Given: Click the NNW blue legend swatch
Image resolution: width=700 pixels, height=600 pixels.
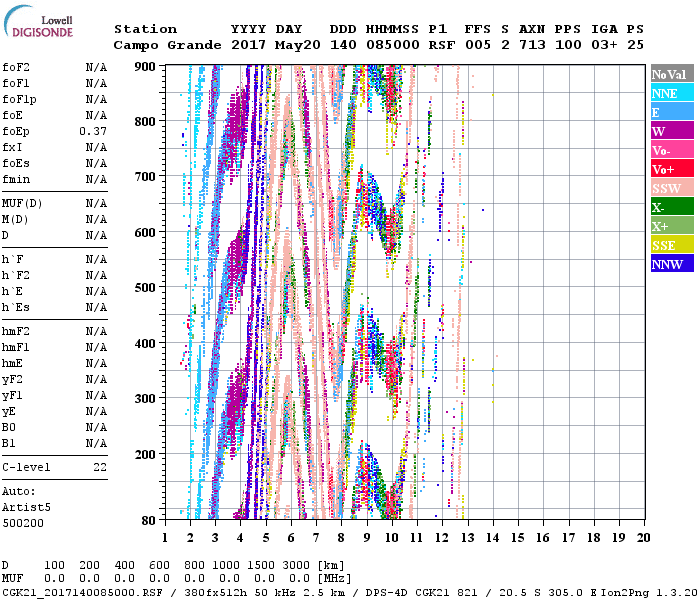Looking at the screenshot, I should [672, 264].
